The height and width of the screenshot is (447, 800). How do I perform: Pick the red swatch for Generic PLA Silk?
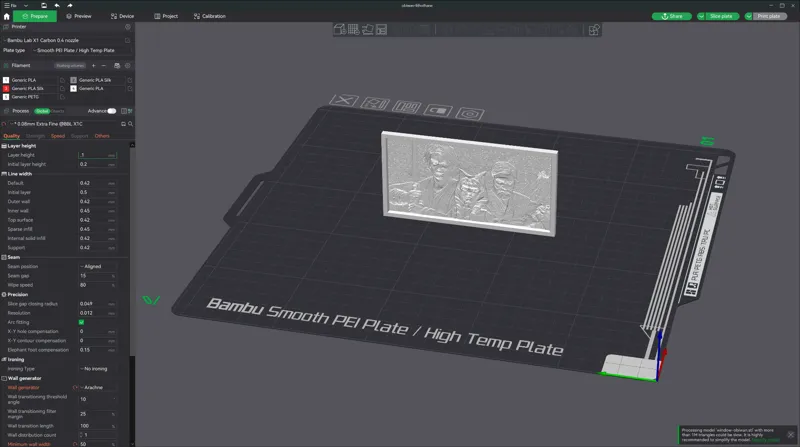[6, 89]
